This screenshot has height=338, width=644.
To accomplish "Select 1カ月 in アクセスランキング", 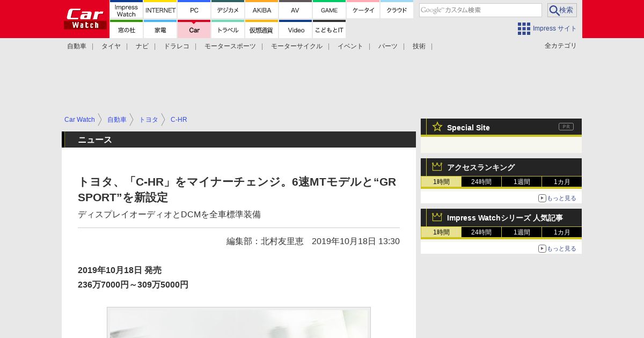I will coord(562,181).
